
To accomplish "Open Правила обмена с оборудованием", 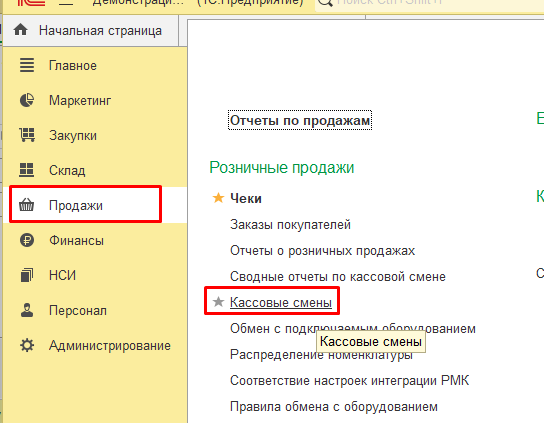I will click(334, 406).
